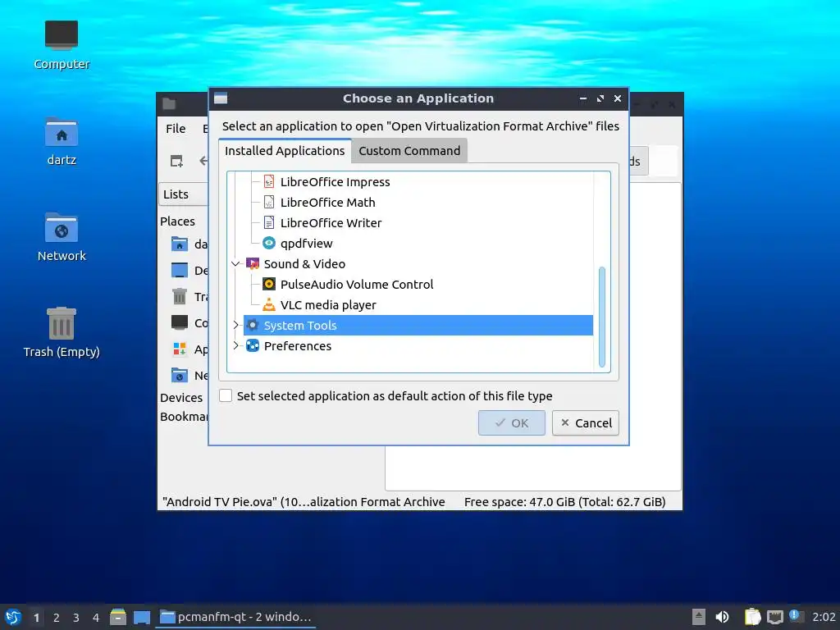Click the clipboard icon in system tray
Screen dimensions: 840x630
(x=753, y=617)
